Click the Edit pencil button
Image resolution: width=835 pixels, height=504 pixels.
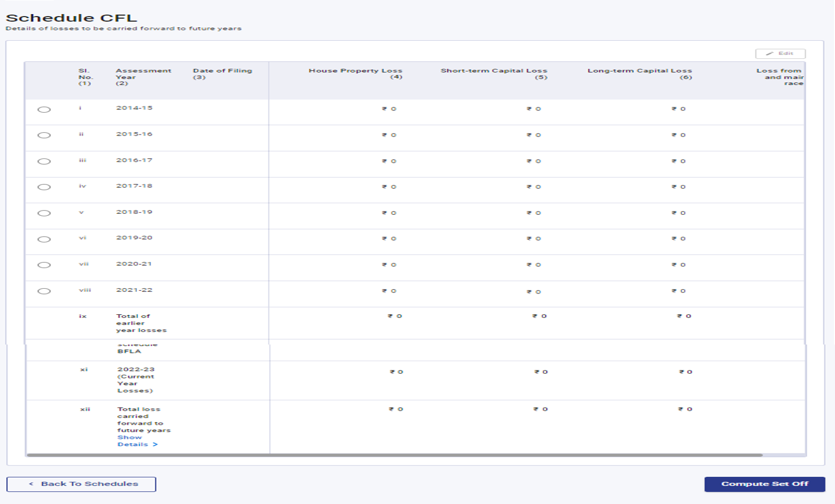(780, 54)
